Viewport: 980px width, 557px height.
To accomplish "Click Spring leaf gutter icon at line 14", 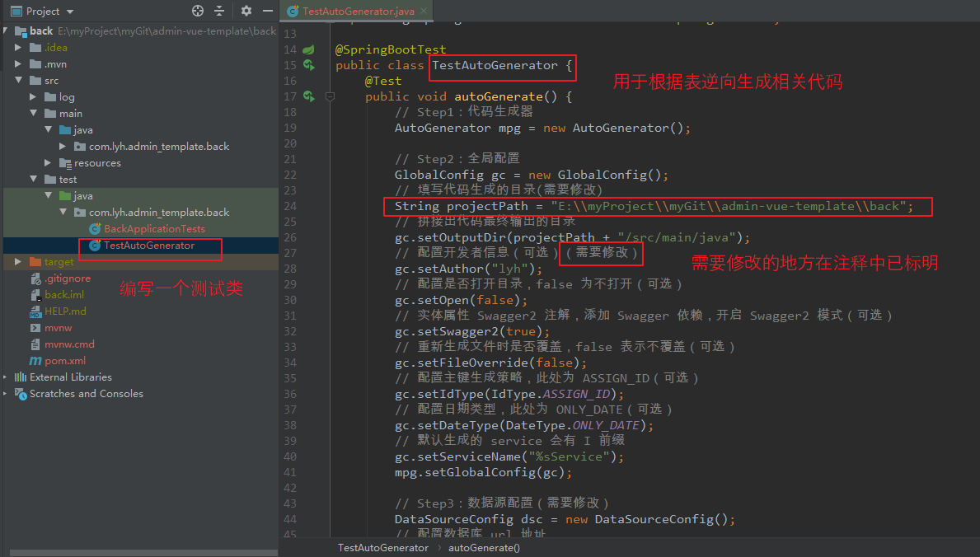I will click(x=309, y=49).
